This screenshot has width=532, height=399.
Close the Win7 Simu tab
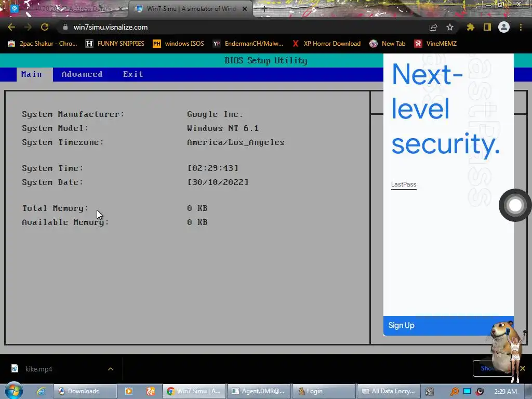point(245,9)
